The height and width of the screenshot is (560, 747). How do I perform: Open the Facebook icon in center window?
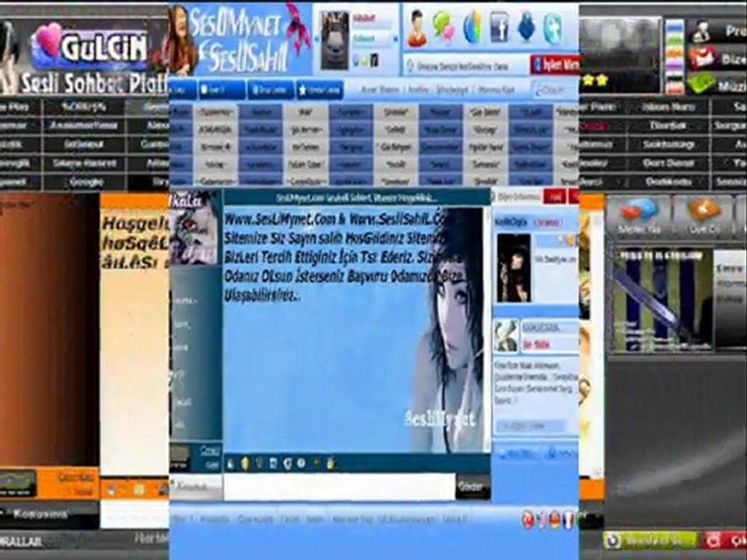[x=500, y=26]
